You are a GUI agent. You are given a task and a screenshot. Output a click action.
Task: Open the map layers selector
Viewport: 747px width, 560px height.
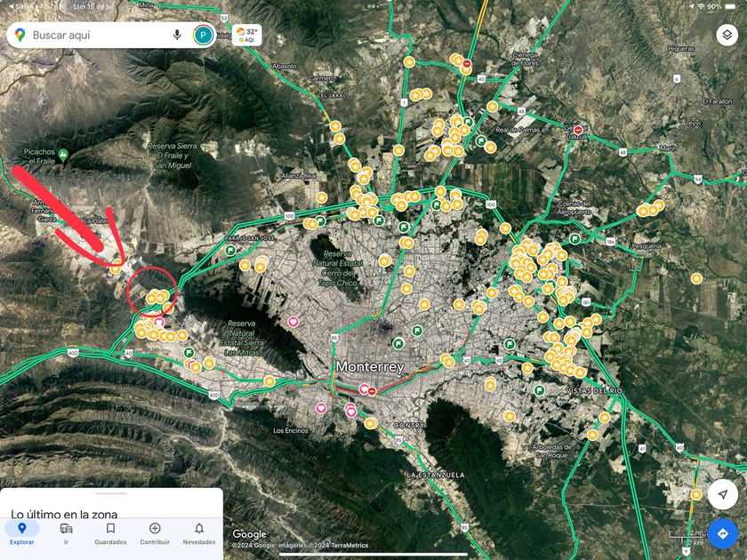(x=727, y=35)
